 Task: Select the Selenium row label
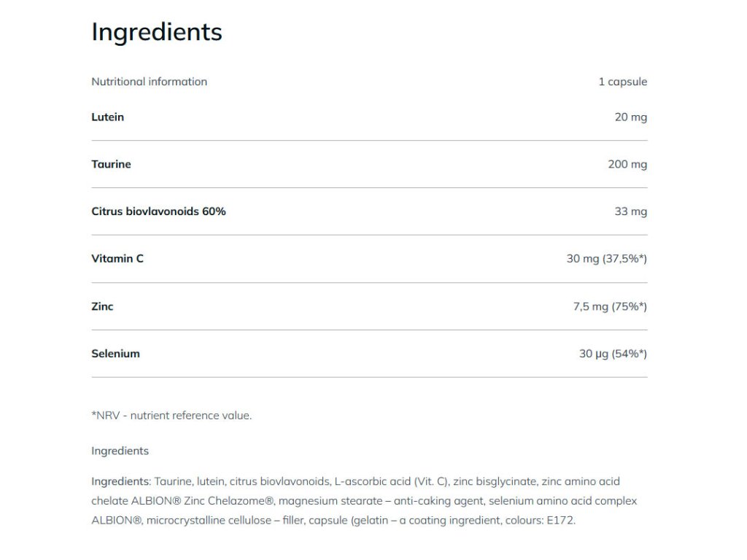click(x=115, y=354)
